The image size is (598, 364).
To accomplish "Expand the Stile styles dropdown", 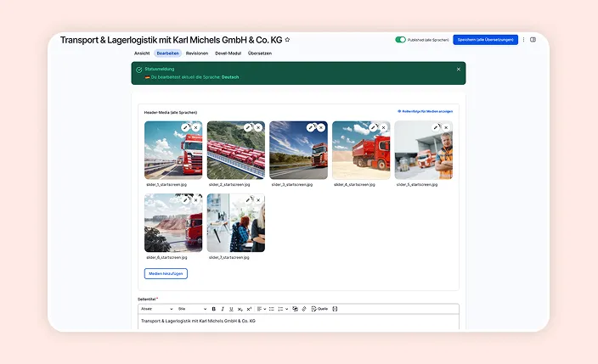I will pyautogui.click(x=191, y=309).
